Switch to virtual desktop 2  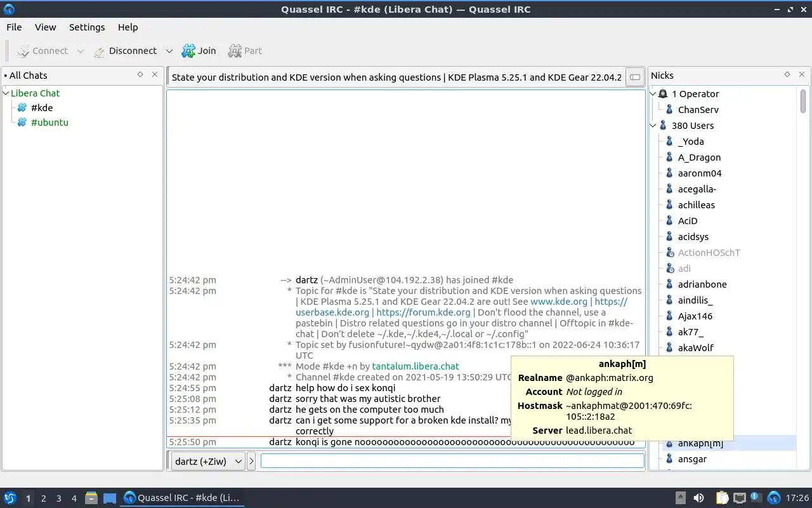(43, 498)
